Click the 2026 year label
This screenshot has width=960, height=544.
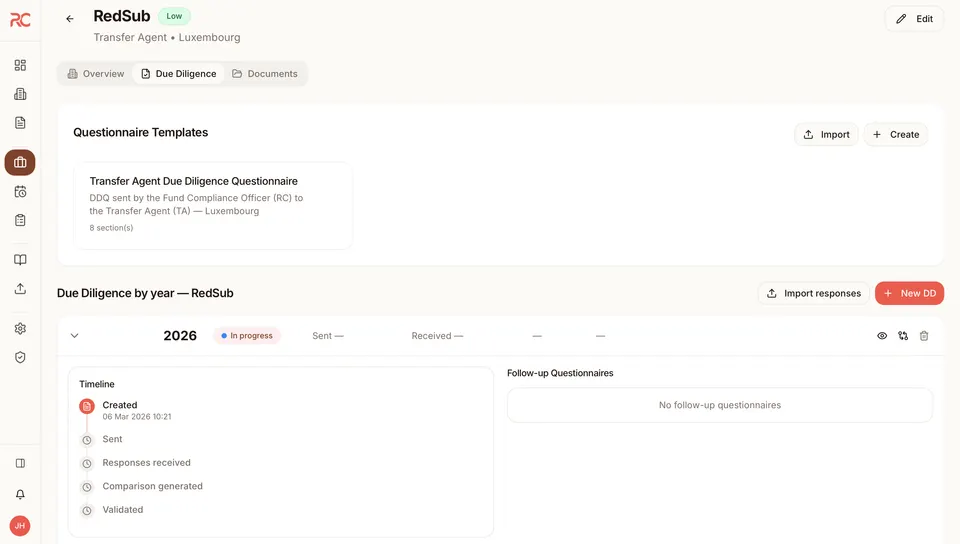coord(180,335)
